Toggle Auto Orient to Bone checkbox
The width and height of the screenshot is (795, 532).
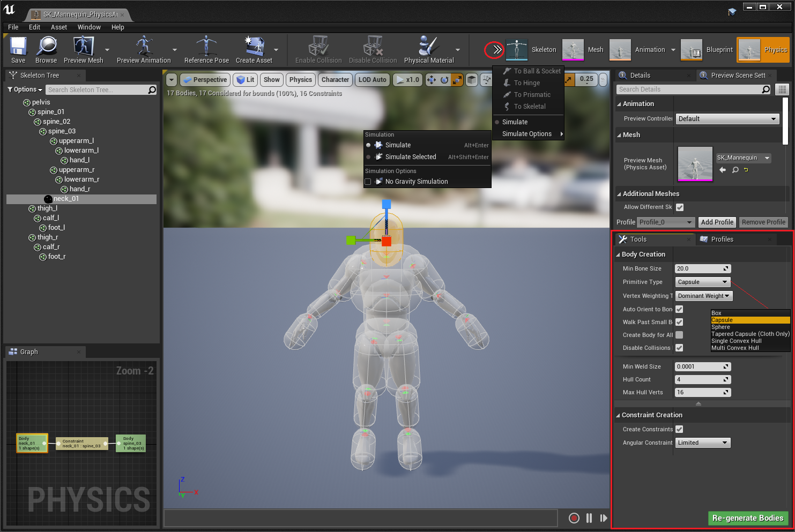[679, 309]
